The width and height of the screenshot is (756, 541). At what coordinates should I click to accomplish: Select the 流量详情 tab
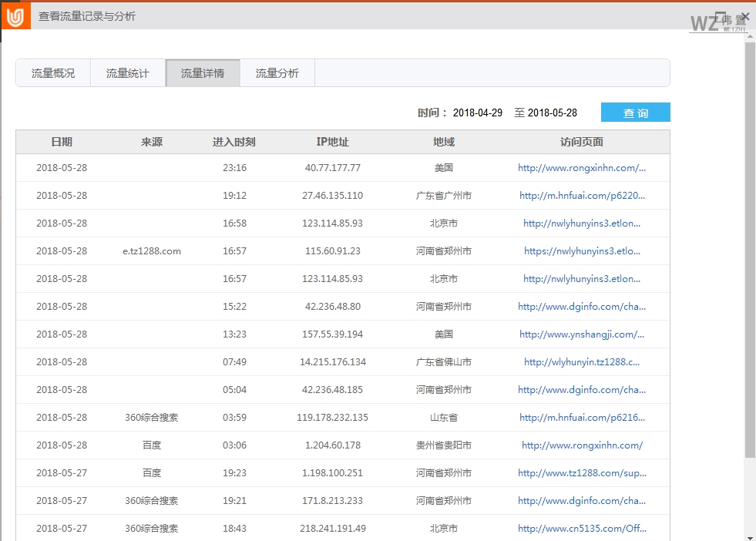[202, 72]
